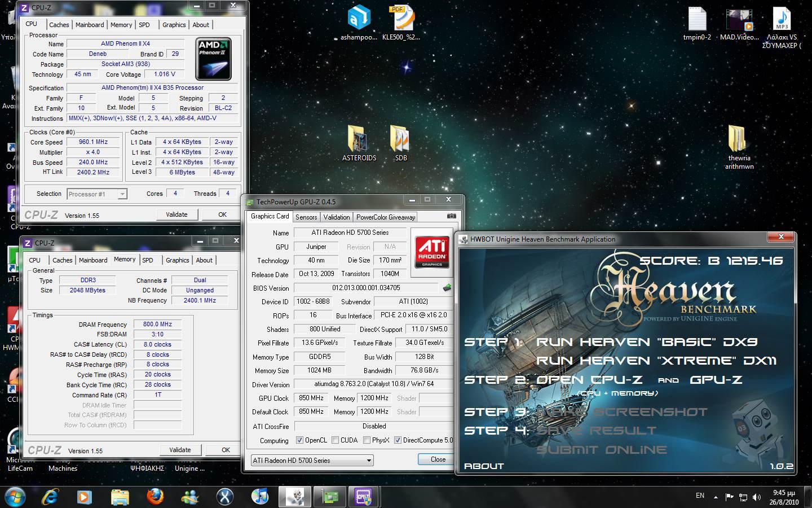This screenshot has width=812, height=508.
Task: Click Take Screenshot in Heaven app
Action: point(621,412)
